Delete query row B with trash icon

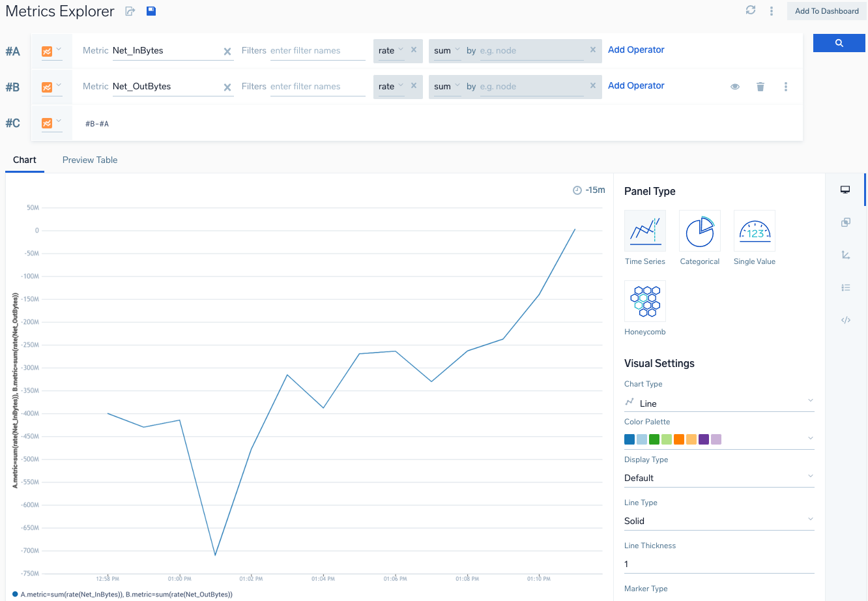(x=760, y=87)
